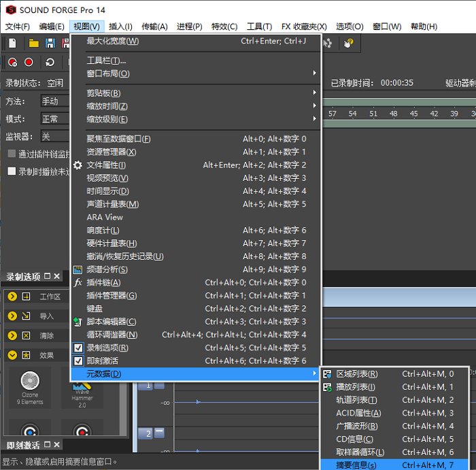Open the 监视器 dropdown set to 关
Viewport: 476px width, 470px height.
tap(55, 136)
